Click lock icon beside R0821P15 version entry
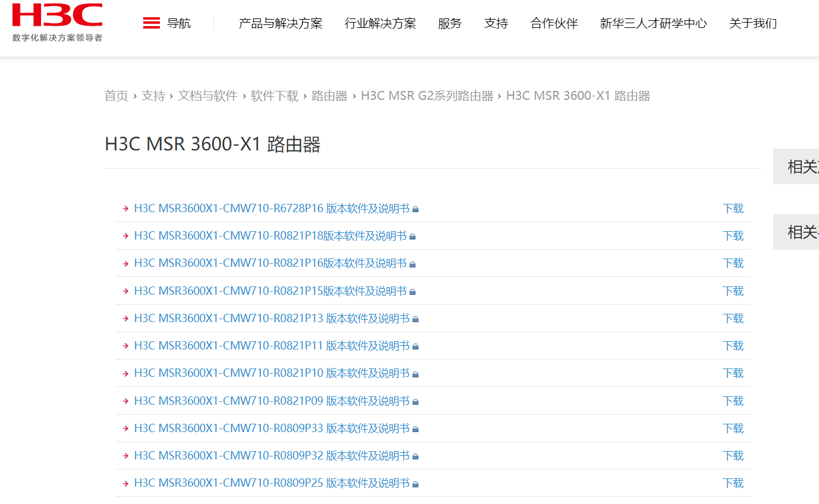Screen dimensions: 819x504 [413, 292]
